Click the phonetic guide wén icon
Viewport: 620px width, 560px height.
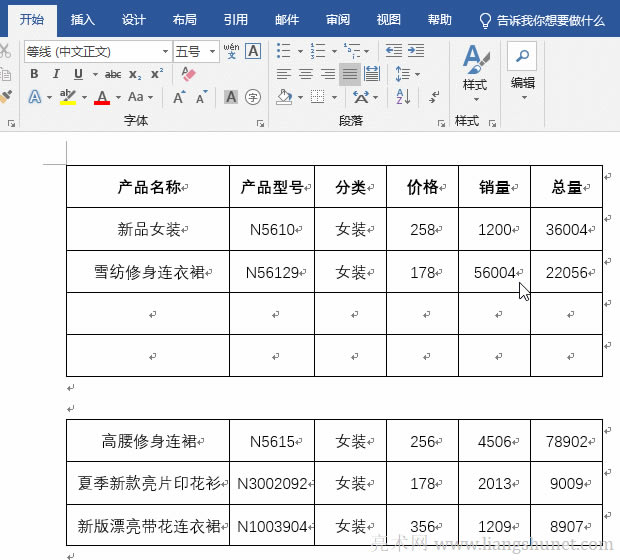coord(231,51)
